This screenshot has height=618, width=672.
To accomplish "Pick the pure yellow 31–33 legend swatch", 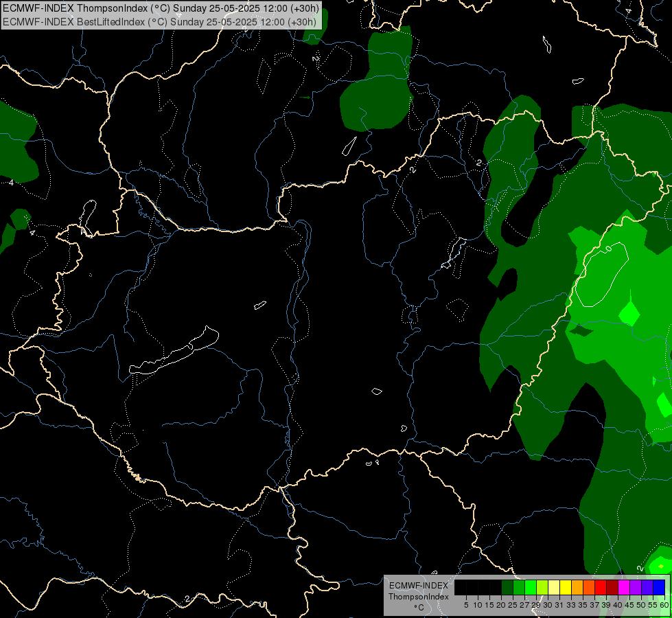I will pos(566,588).
